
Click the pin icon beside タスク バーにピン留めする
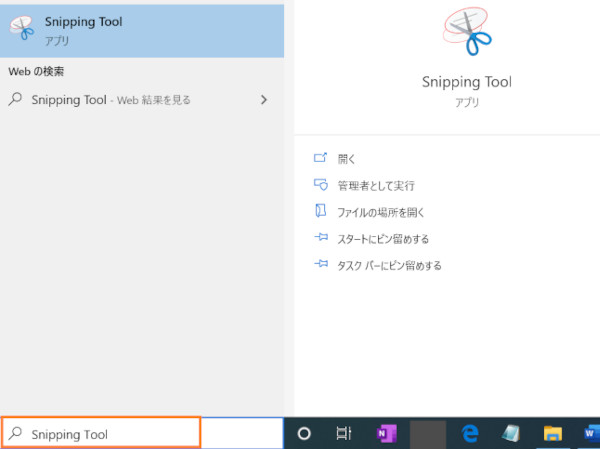coord(321,264)
